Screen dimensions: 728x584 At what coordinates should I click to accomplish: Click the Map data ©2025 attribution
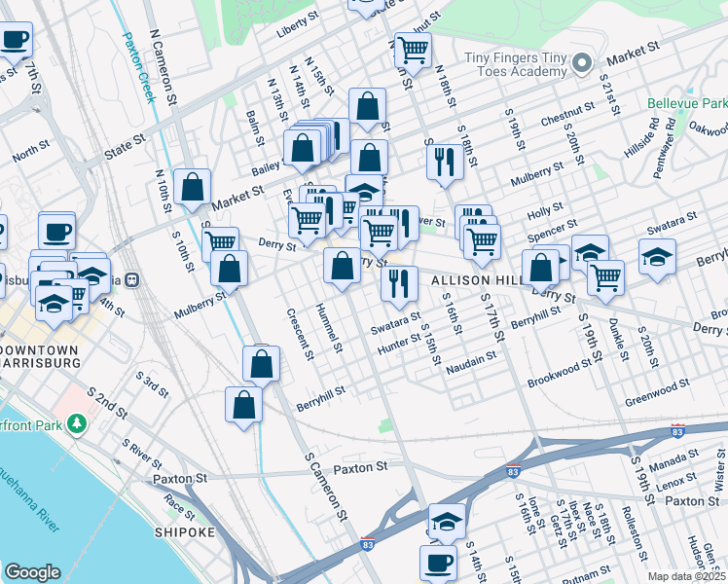tap(687, 576)
